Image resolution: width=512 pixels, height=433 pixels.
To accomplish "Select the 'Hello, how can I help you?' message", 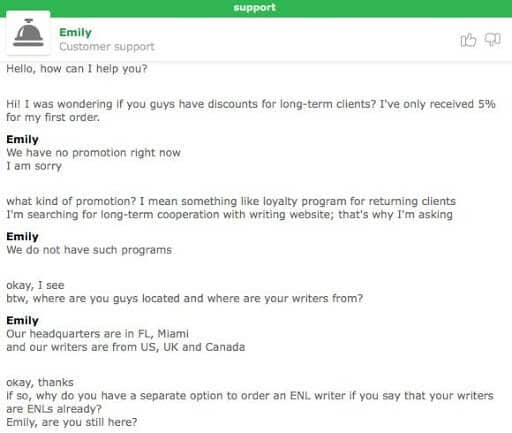I will tap(77, 69).
